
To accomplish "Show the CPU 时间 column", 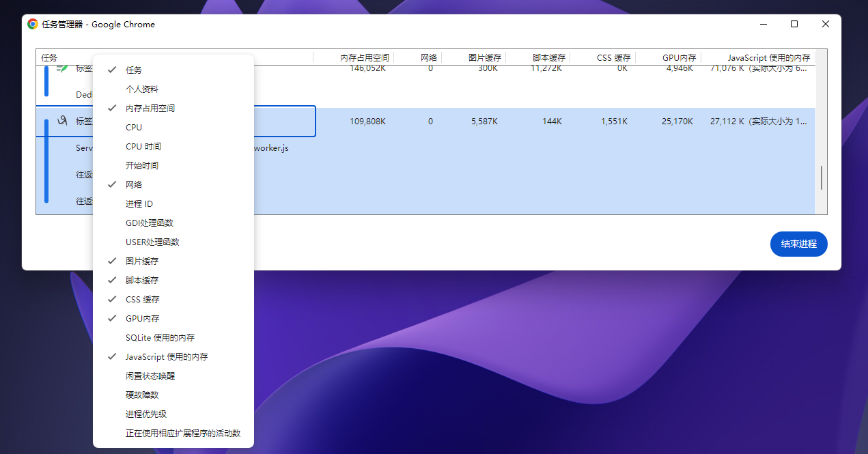I will (x=173, y=146).
